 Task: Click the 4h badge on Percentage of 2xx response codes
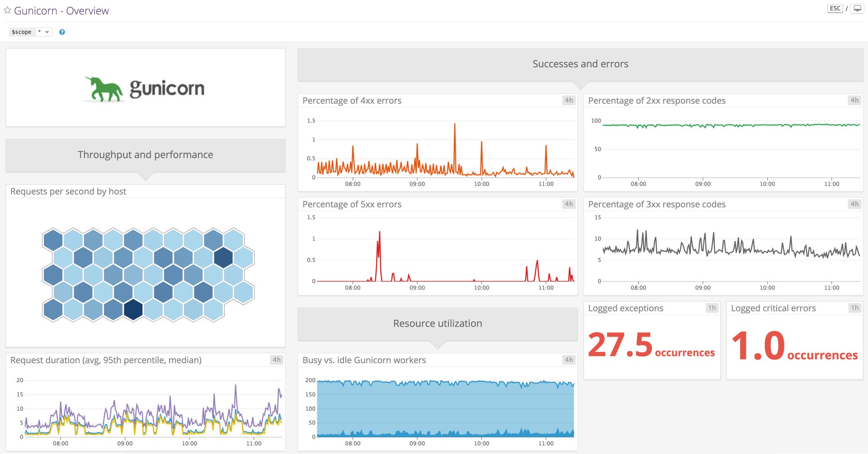(x=854, y=100)
